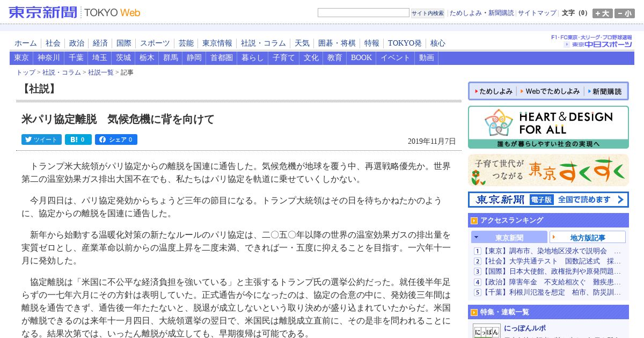Click the トップ breadcrumb link
This screenshot has width=644, height=338.
tap(26, 72)
